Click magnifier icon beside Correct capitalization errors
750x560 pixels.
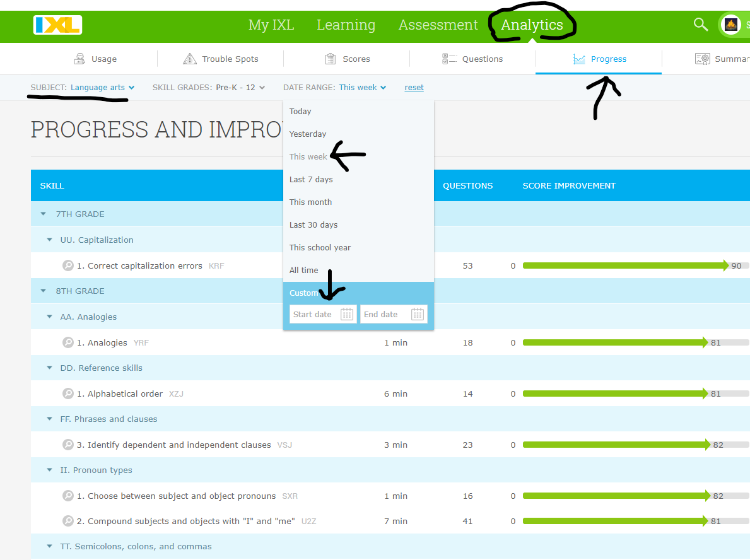[x=68, y=265]
